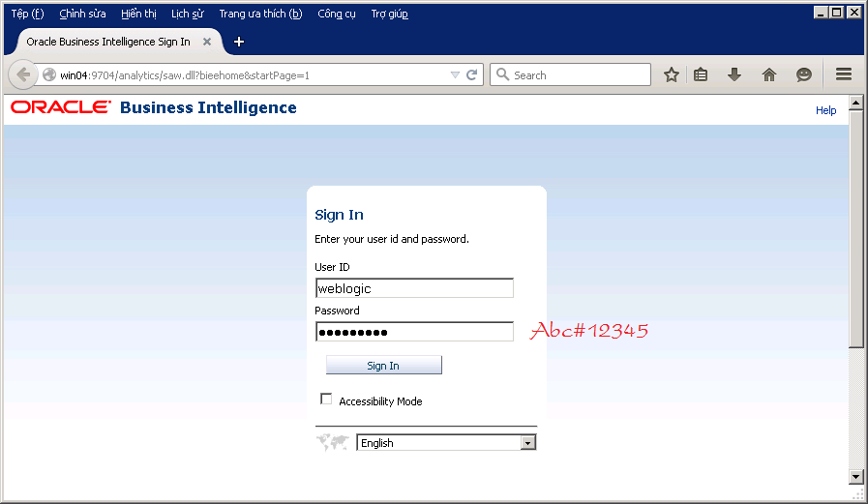Image resolution: width=868 pixels, height=504 pixels.
Task: Open the Công cụ menu
Action: [337, 14]
